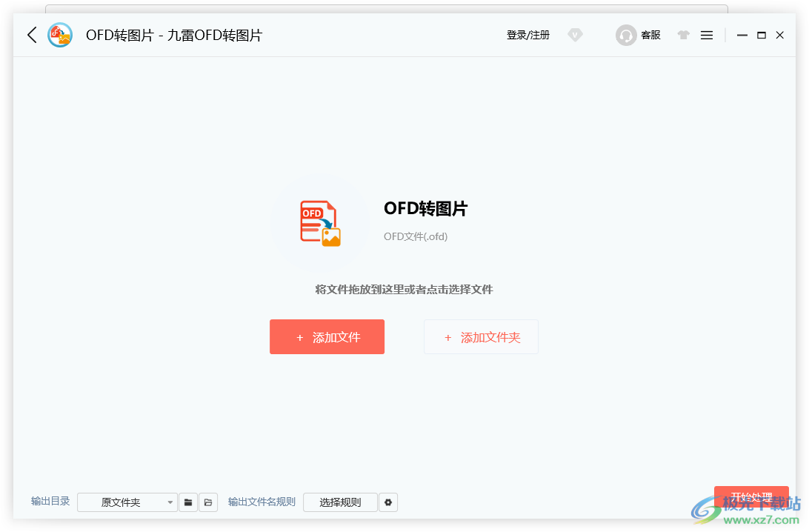Click the bold OFD转图片 heading in the center
809x532 pixels.
(x=426, y=208)
